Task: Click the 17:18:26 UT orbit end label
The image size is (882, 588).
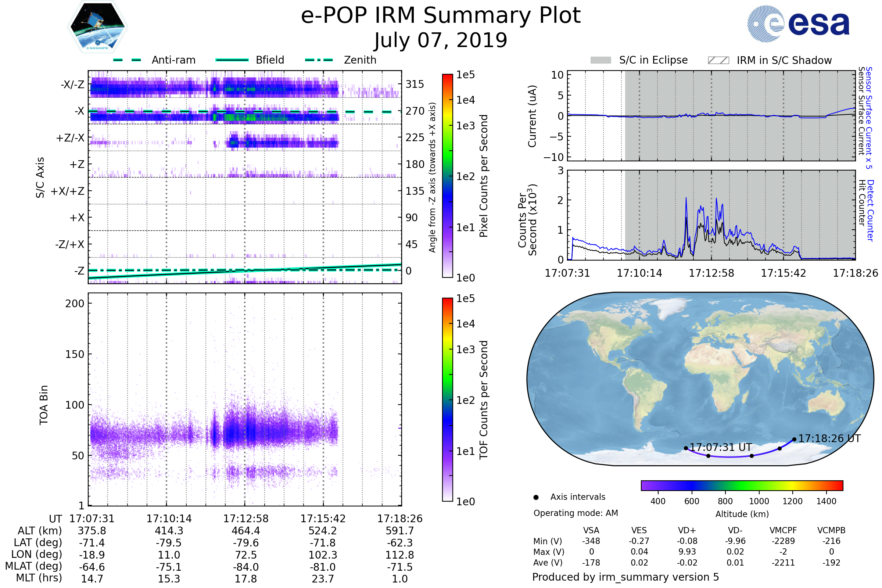Action: [x=829, y=438]
